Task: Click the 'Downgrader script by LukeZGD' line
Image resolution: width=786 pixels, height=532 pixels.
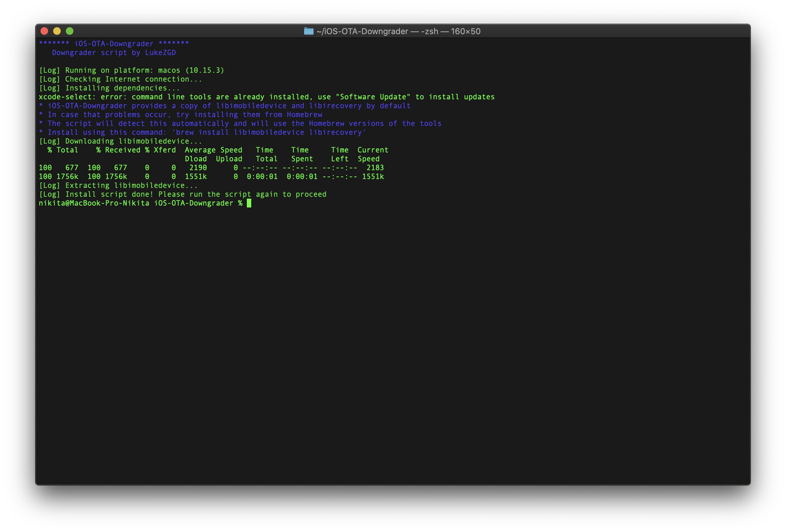Action: (114, 53)
